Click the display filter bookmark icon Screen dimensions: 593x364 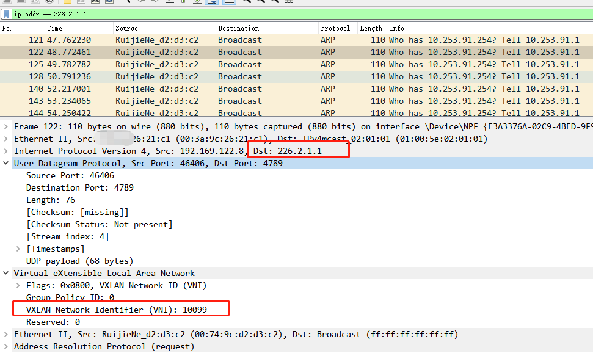pos(6,14)
